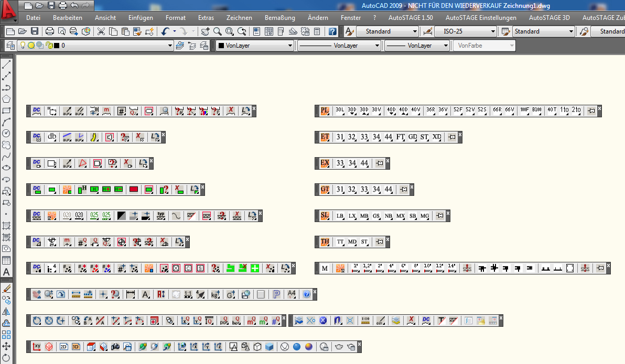Viewport: 625px width, 364px height.
Task: Click the db speaker toolbar icon
Action: [x=52, y=137]
